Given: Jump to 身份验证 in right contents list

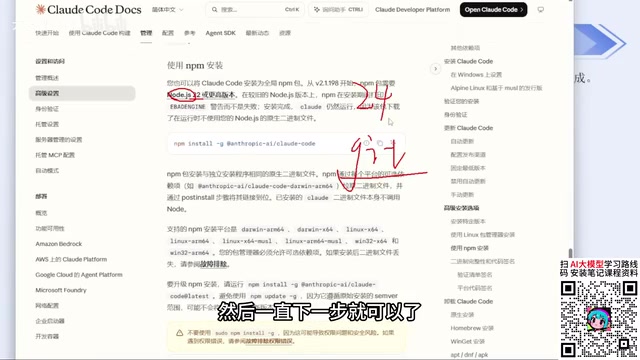Looking at the screenshot, I should click(x=456, y=115).
